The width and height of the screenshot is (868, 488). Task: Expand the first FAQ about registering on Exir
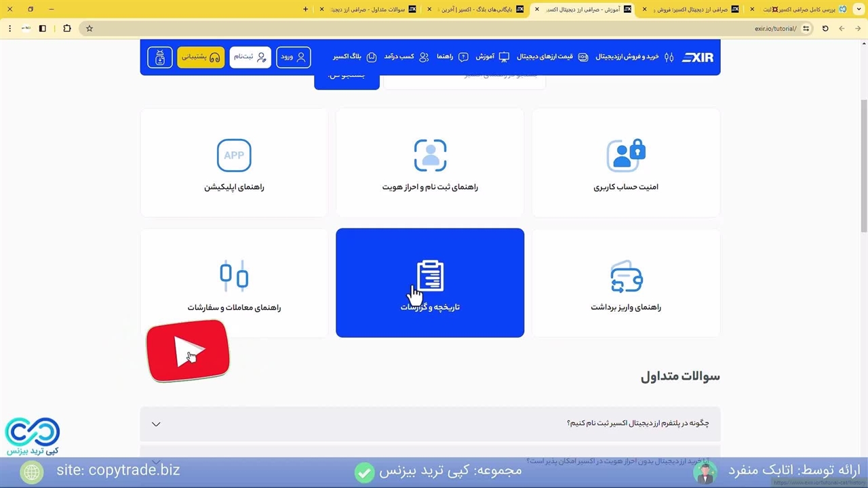coord(637,423)
